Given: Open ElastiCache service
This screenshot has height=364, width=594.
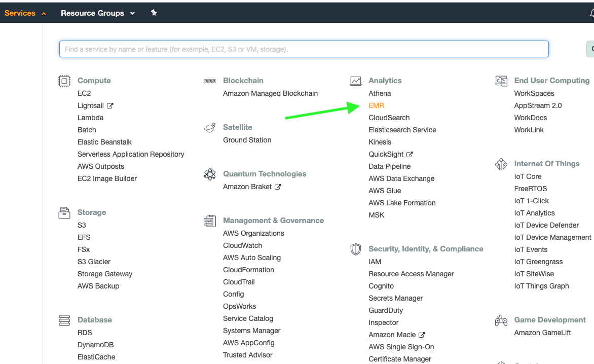Looking at the screenshot, I should tap(96, 357).
